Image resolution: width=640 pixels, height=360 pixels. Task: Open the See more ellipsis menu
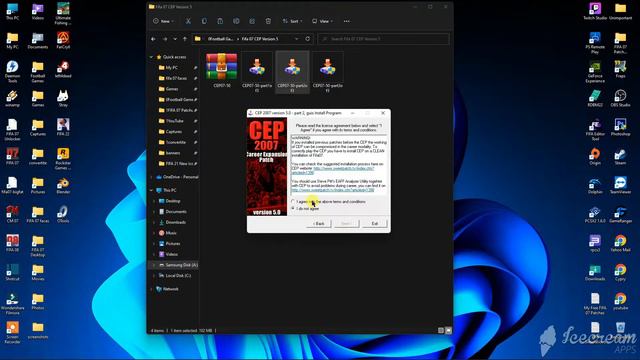click(347, 21)
